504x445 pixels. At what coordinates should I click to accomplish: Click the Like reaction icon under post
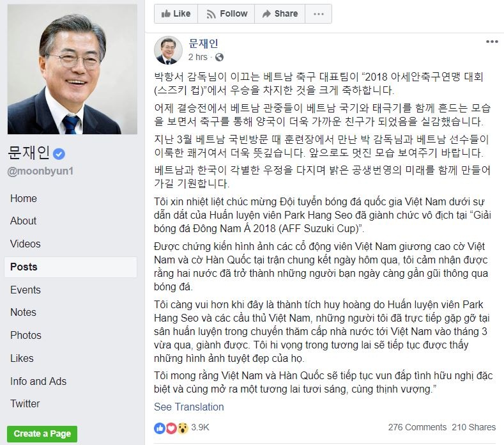[x=160, y=428]
